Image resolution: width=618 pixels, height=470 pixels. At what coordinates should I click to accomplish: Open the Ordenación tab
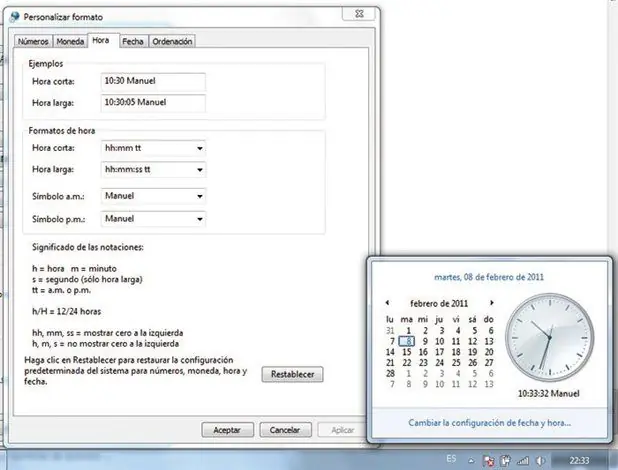click(172, 41)
